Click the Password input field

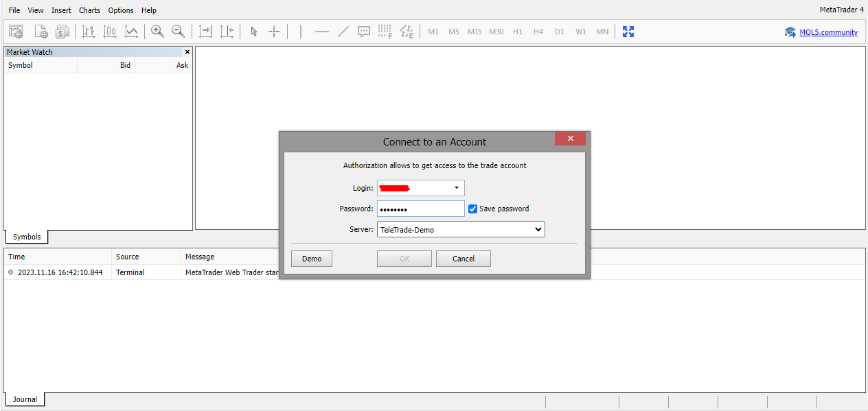[x=421, y=209]
